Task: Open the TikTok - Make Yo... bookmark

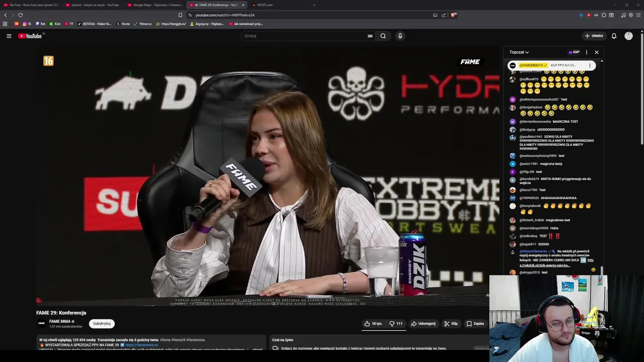Action: pyautogui.click(x=95, y=24)
